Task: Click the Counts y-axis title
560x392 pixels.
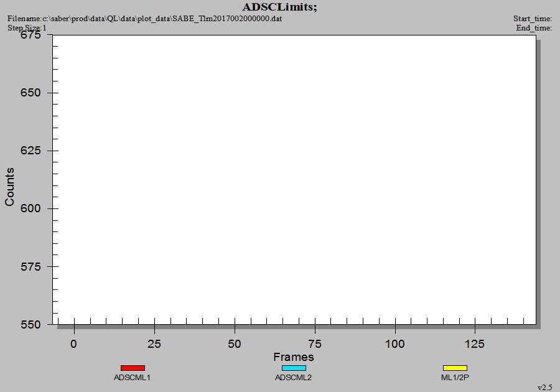Action: click(9, 187)
